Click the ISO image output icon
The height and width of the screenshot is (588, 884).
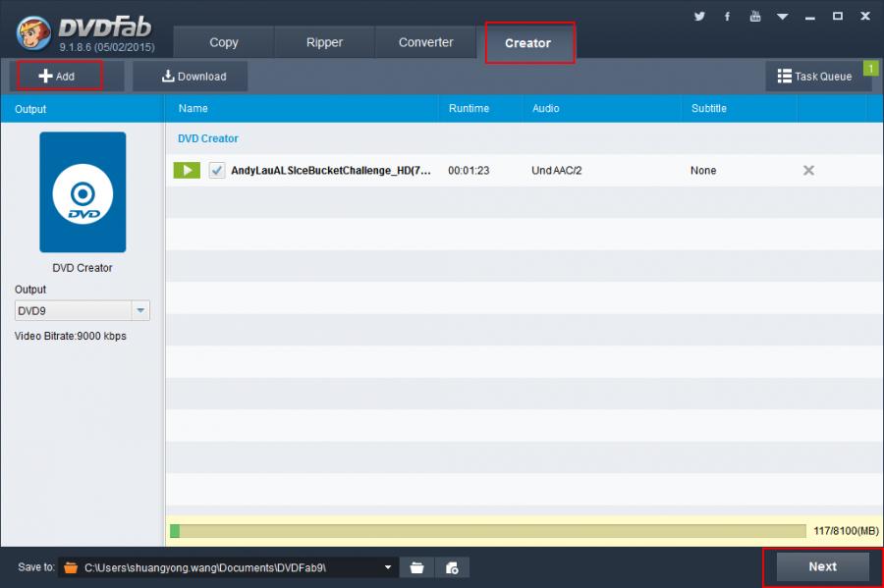(452, 567)
